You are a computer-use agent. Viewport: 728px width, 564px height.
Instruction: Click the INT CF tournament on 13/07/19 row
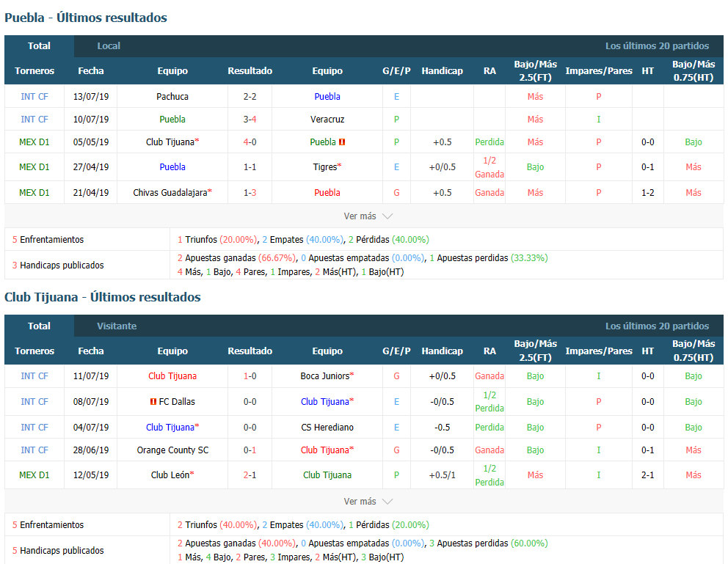pyautogui.click(x=34, y=97)
